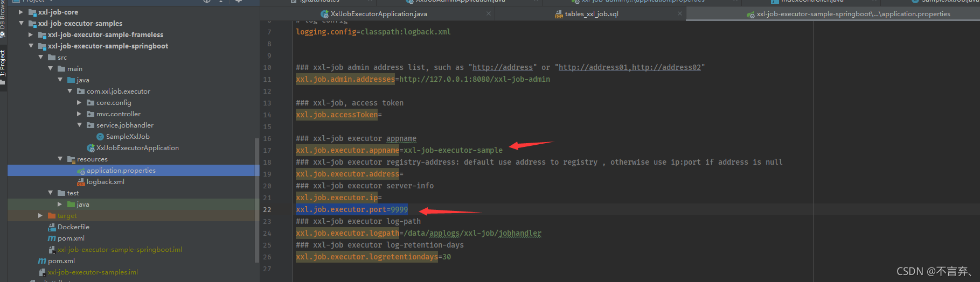Click the Dockerfile file icon
The height and width of the screenshot is (282, 980).
click(52, 227)
